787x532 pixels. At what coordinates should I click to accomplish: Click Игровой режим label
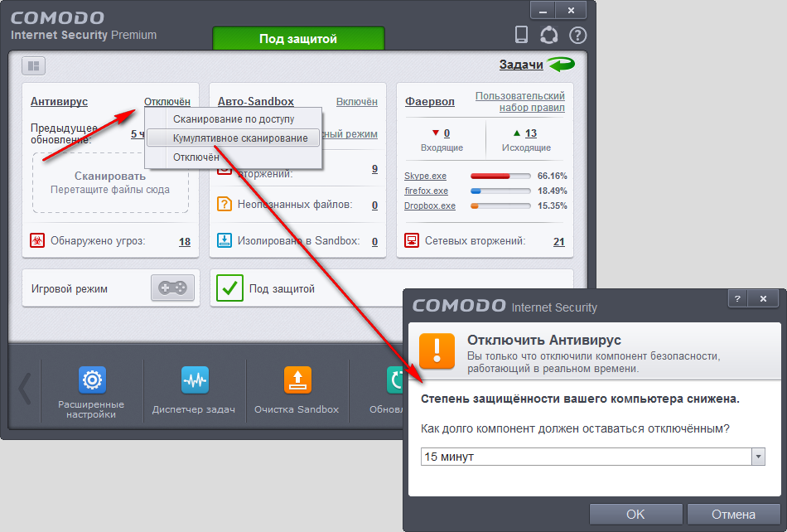[70, 288]
